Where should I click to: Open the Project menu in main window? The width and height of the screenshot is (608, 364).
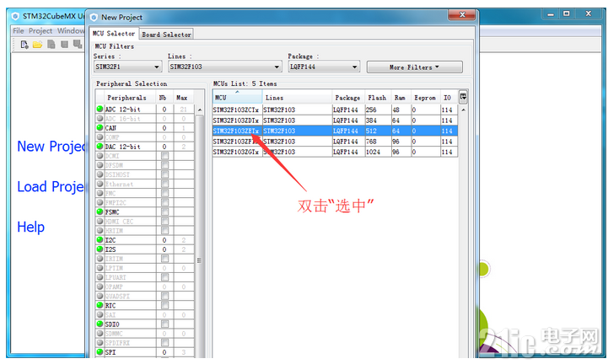(x=40, y=30)
